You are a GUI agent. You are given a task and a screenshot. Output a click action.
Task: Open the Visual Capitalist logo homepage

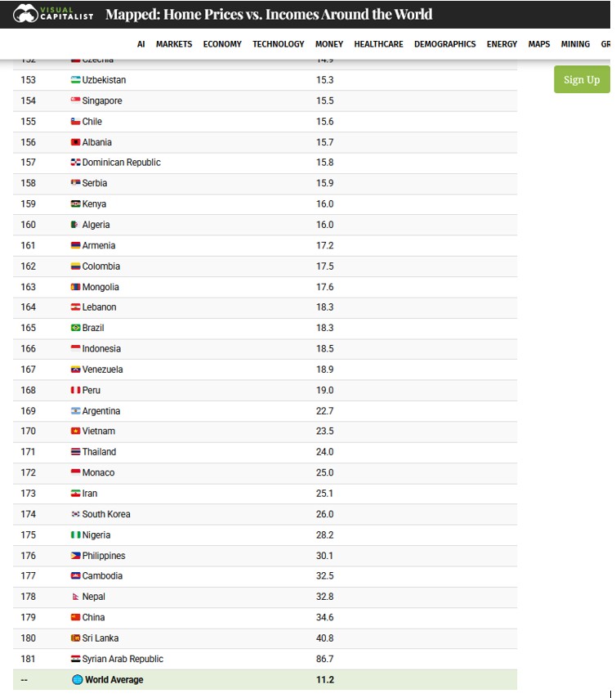pyautogui.click(x=53, y=13)
